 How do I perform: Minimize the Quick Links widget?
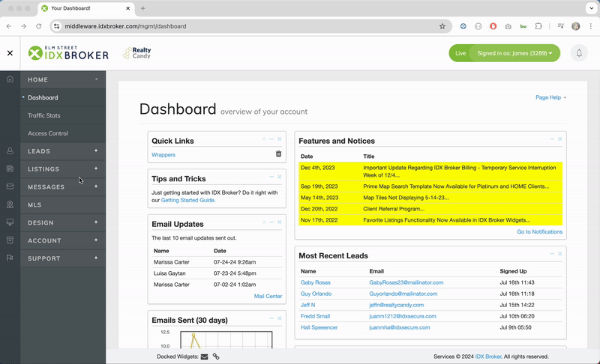271,139
